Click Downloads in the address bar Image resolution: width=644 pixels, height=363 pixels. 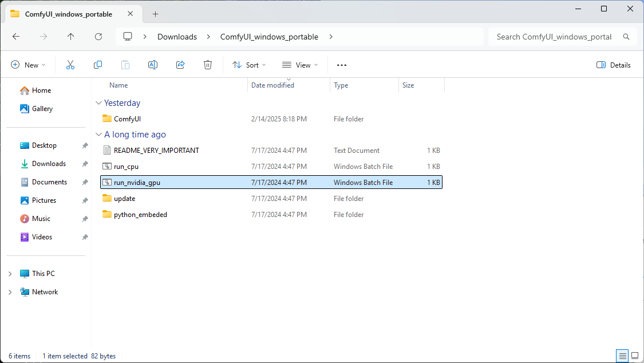177,37
